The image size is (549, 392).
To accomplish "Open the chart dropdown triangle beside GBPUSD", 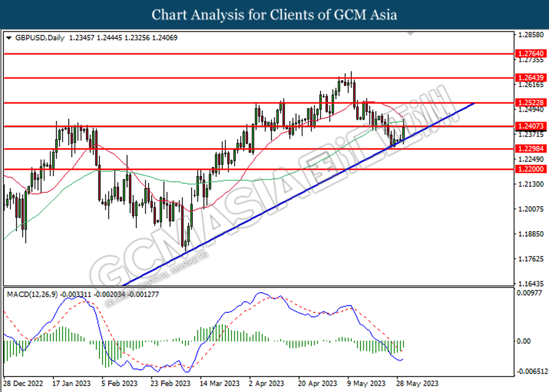I will tap(9, 38).
